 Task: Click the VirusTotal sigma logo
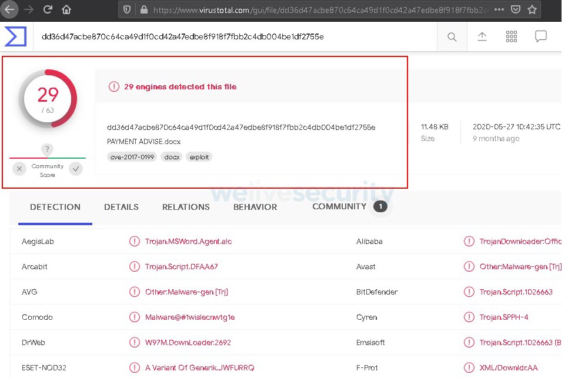tap(15, 36)
